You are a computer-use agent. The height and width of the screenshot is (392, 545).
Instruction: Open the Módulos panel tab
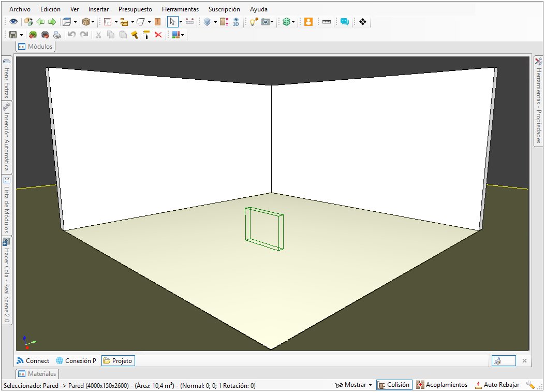point(35,47)
